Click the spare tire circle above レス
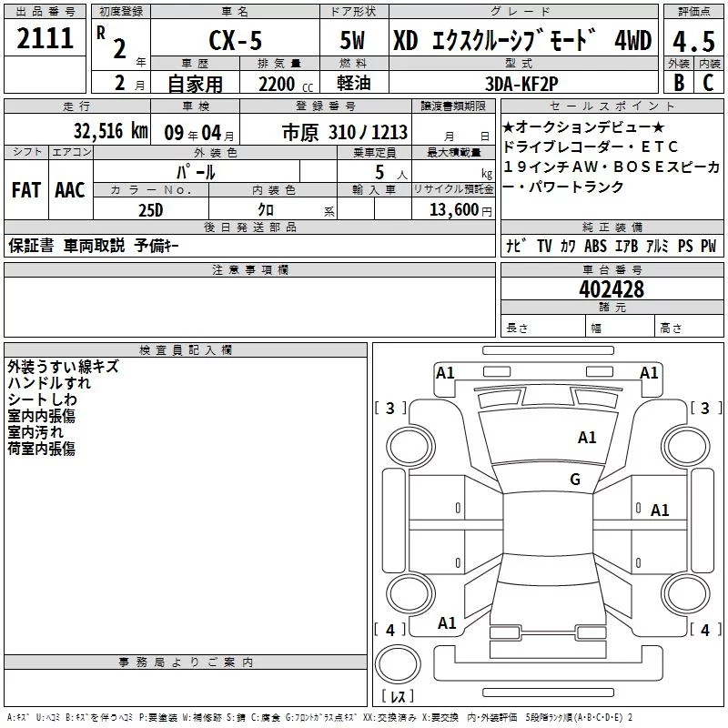 [398, 663]
